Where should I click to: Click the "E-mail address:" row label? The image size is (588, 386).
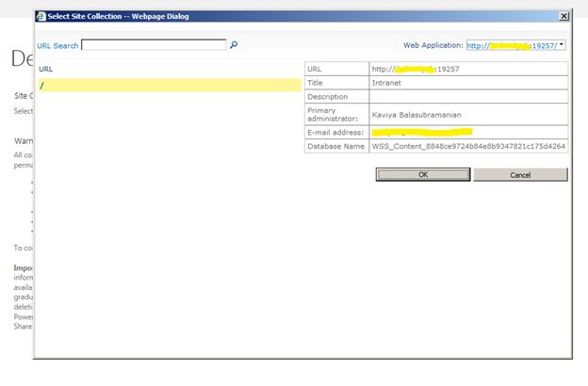click(335, 133)
